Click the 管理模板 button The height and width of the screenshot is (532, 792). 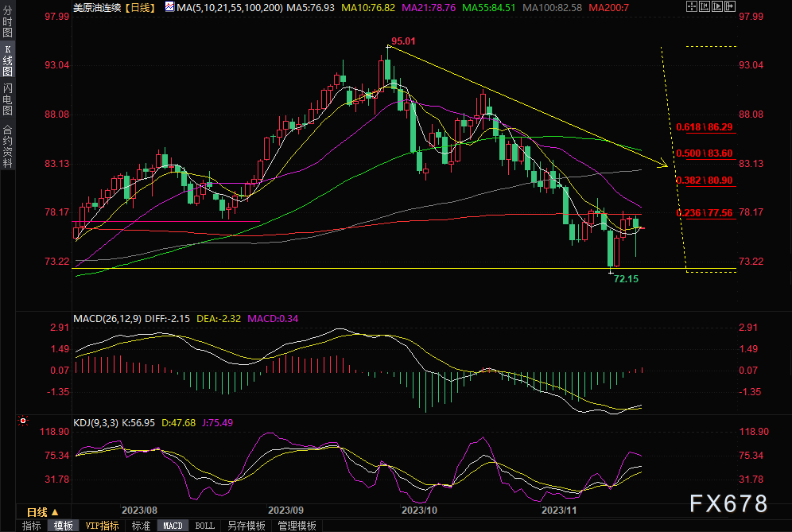297,526
